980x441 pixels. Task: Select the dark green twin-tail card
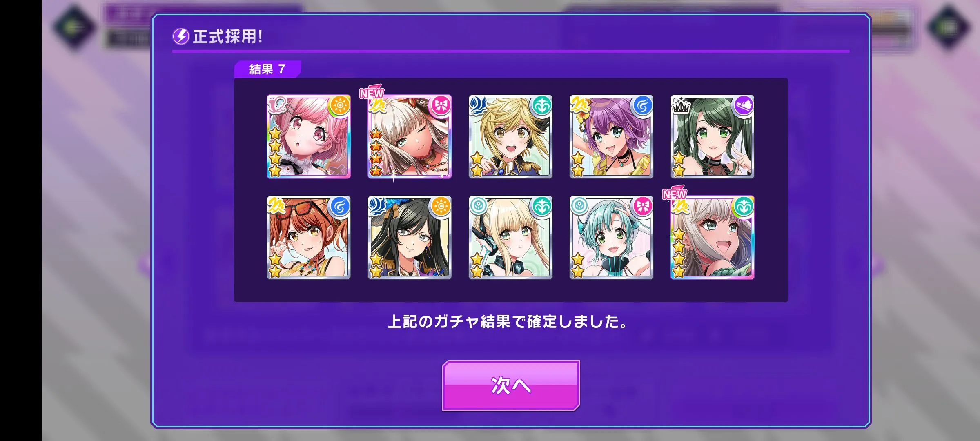coord(712,137)
